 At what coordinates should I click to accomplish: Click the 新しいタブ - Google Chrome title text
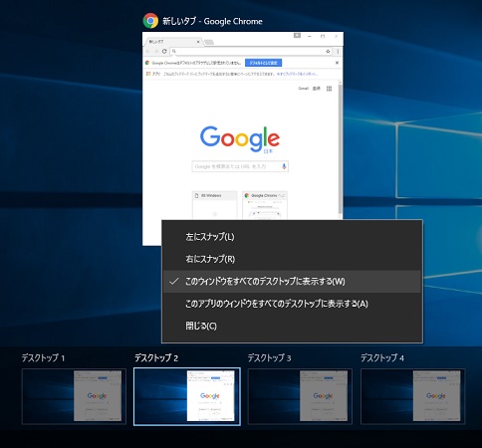[x=212, y=21]
